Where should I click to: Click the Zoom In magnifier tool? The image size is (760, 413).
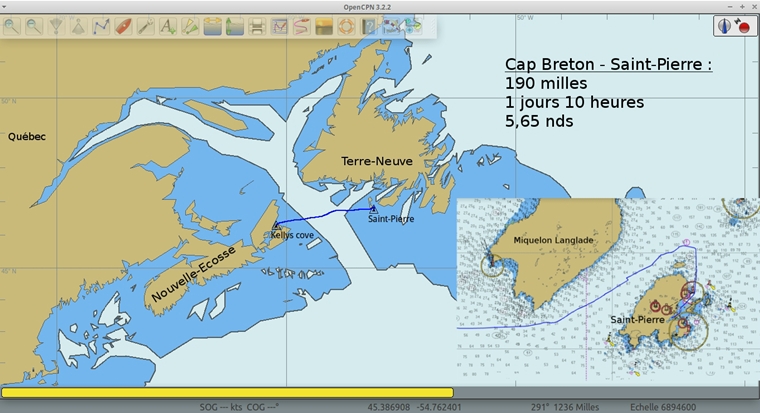tap(12, 26)
